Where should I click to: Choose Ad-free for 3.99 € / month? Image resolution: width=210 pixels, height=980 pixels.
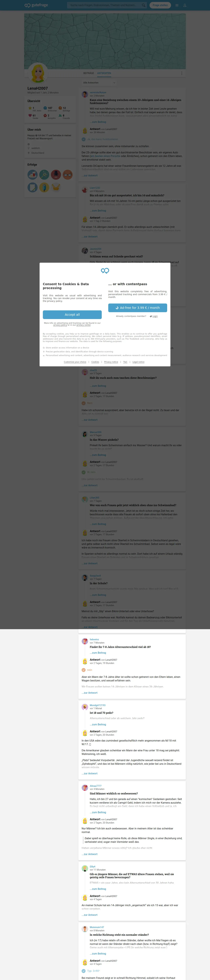tap(138, 308)
